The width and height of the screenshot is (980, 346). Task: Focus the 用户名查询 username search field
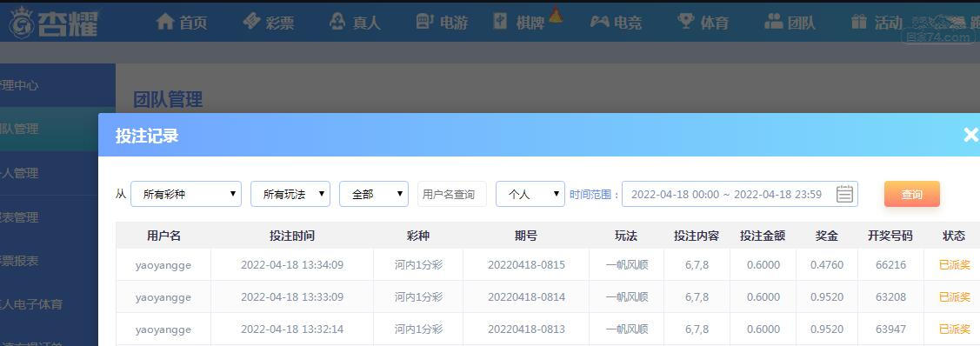(452, 194)
